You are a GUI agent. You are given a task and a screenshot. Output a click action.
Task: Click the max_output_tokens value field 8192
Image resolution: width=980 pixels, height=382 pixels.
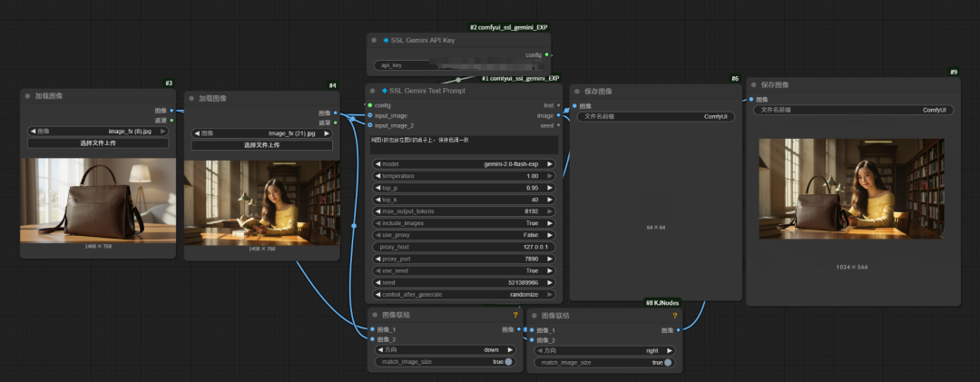(463, 211)
